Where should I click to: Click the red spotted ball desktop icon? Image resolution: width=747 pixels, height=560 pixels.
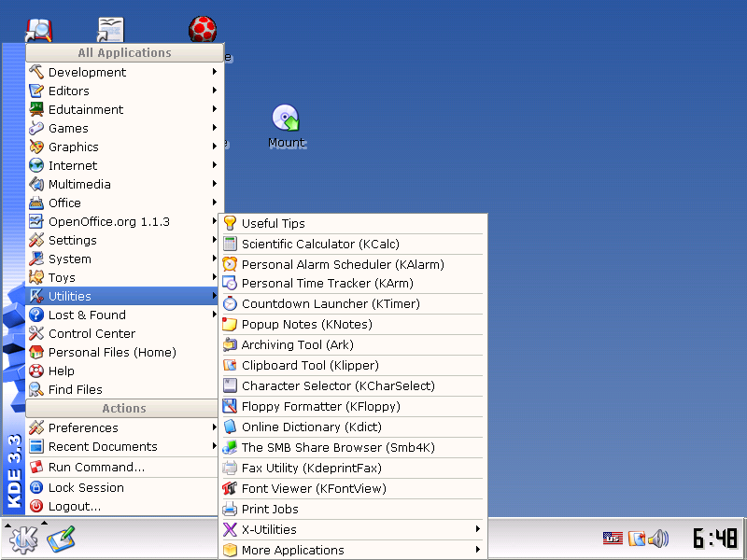point(203,29)
